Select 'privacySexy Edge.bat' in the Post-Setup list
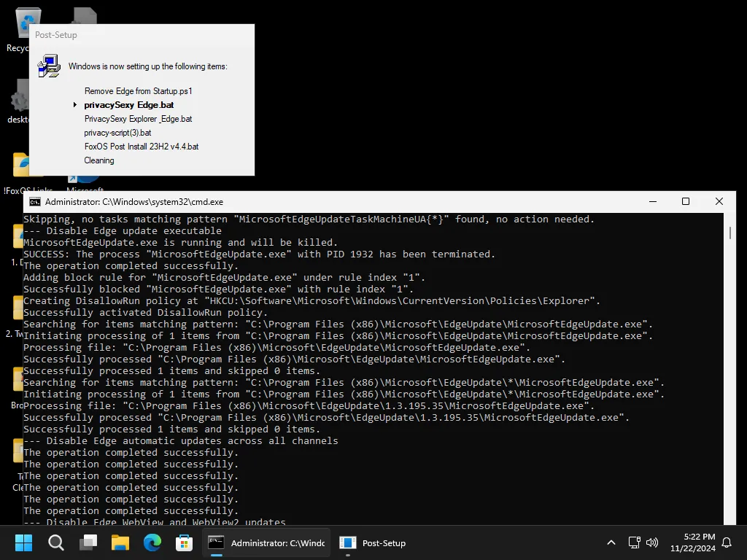The height and width of the screenshot is (560, 747). pyautogui.click(x=129, y=104)
